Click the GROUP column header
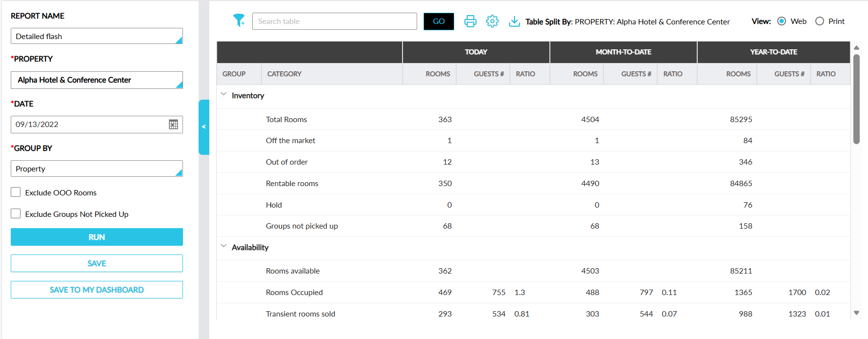The height and width of the screenshot is (339, 868). coord(234,74)
